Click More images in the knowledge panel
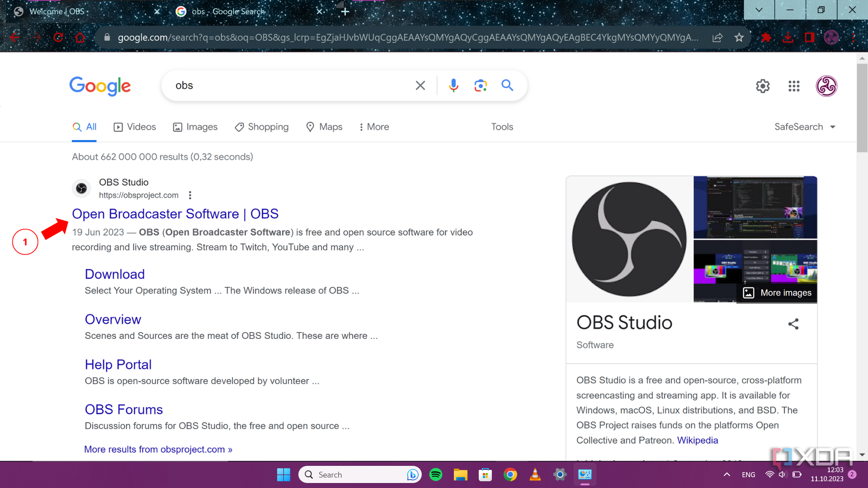 click(x=778, y=292)
